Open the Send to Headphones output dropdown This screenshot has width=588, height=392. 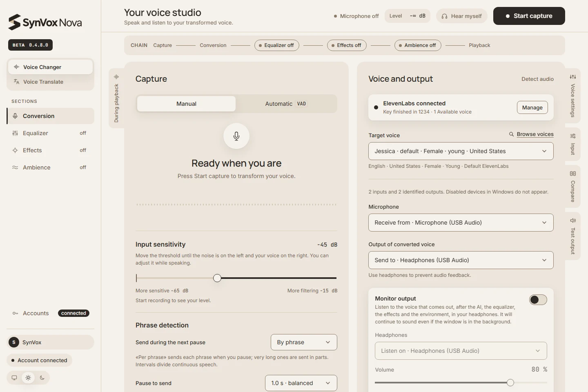pos(461,260)
